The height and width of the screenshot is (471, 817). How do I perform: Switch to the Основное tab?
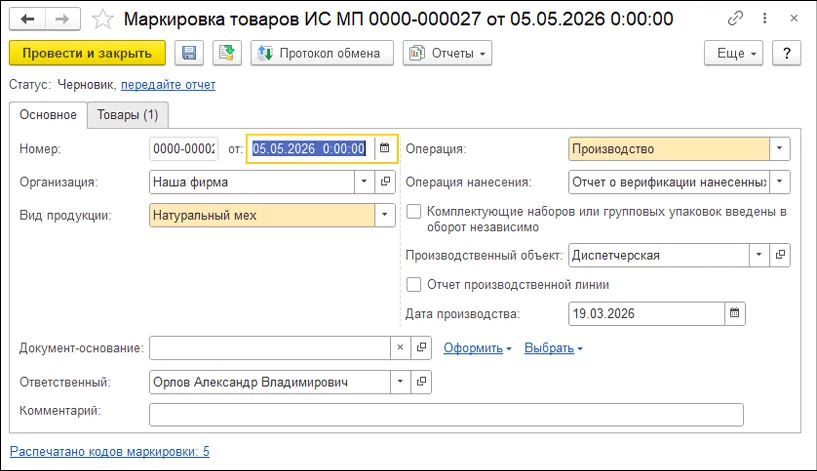(x=48, y=115)
